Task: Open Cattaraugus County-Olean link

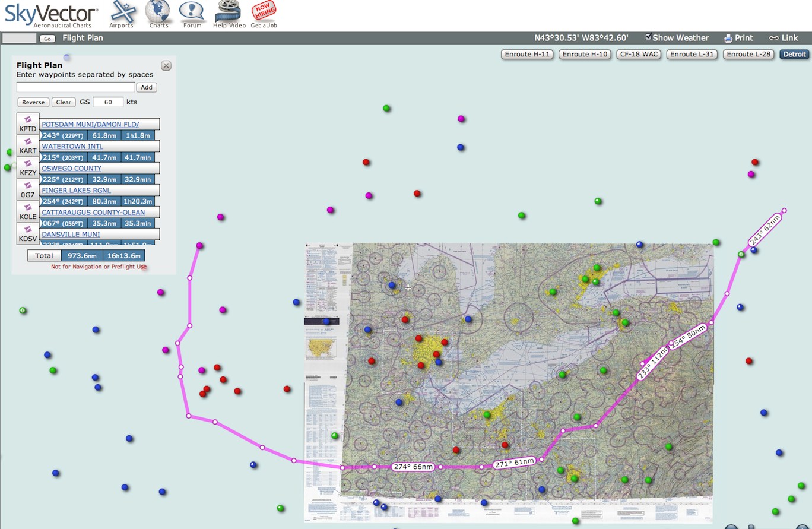Action: (93, 212)
